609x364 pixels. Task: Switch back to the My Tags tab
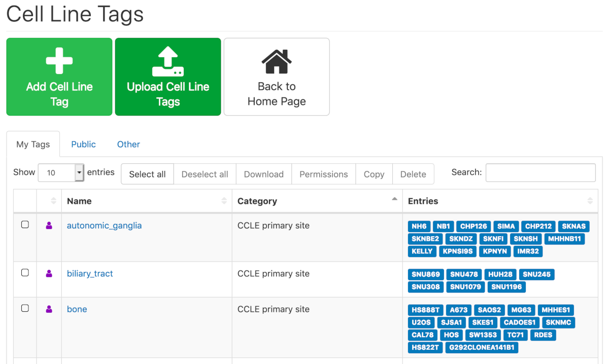[33, 144]
